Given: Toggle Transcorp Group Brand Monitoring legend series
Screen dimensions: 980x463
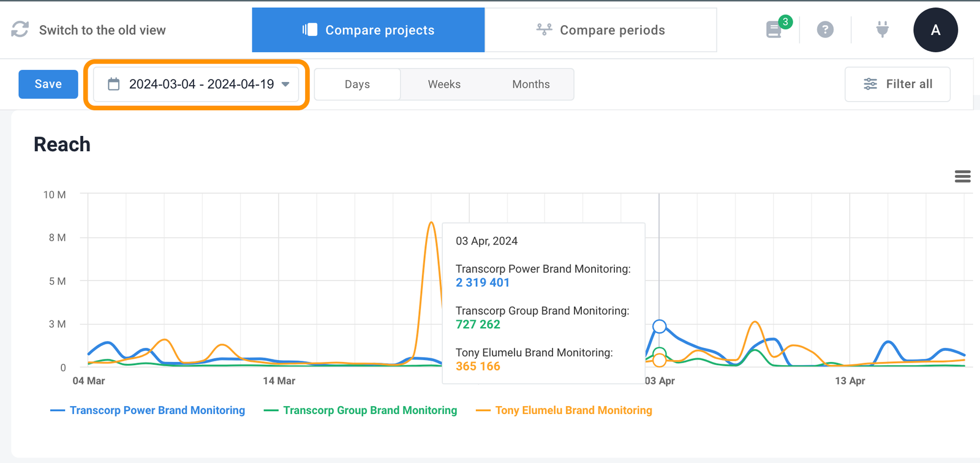Looking at the screenshot, I should 360,410.
